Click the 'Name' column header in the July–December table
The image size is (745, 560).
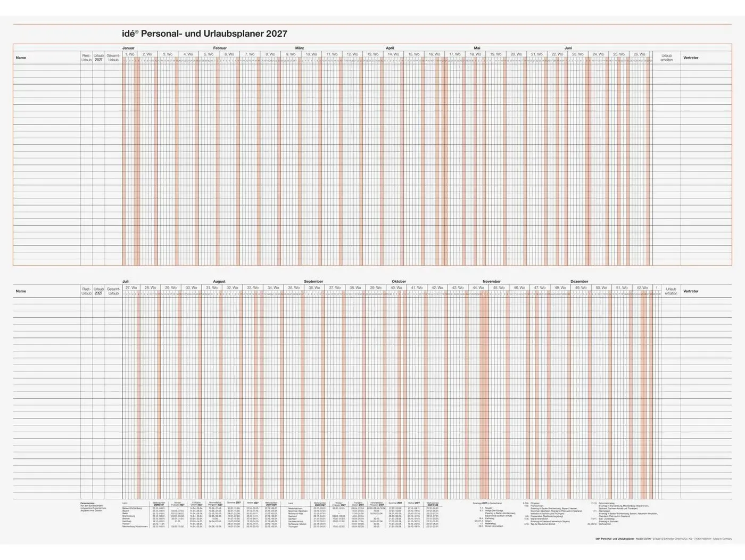click(x=21, y=291)
